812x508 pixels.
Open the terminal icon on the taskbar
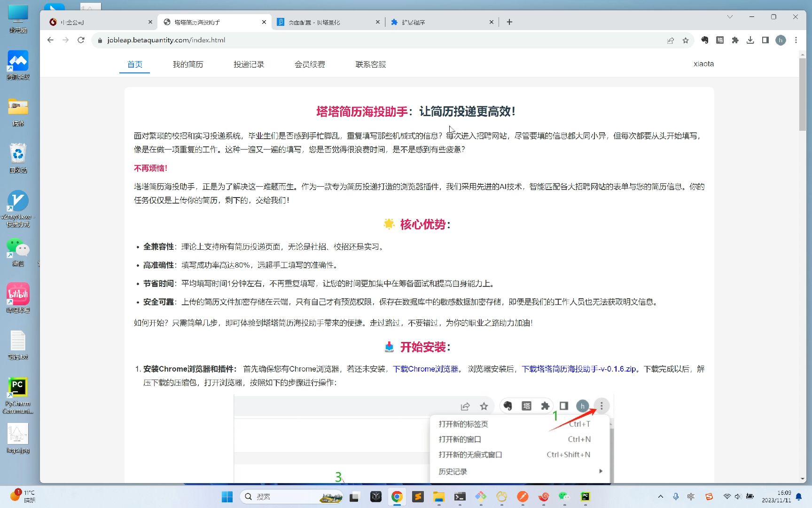(460, 497)
